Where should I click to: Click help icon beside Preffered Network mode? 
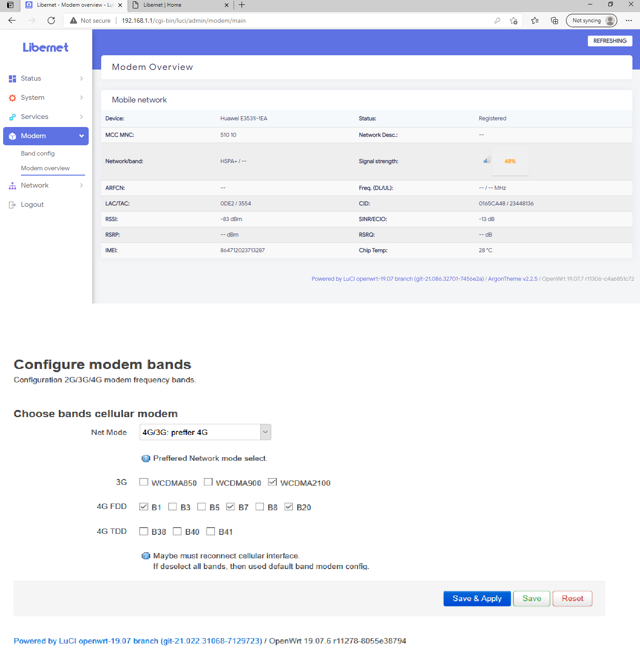[146, 459]
